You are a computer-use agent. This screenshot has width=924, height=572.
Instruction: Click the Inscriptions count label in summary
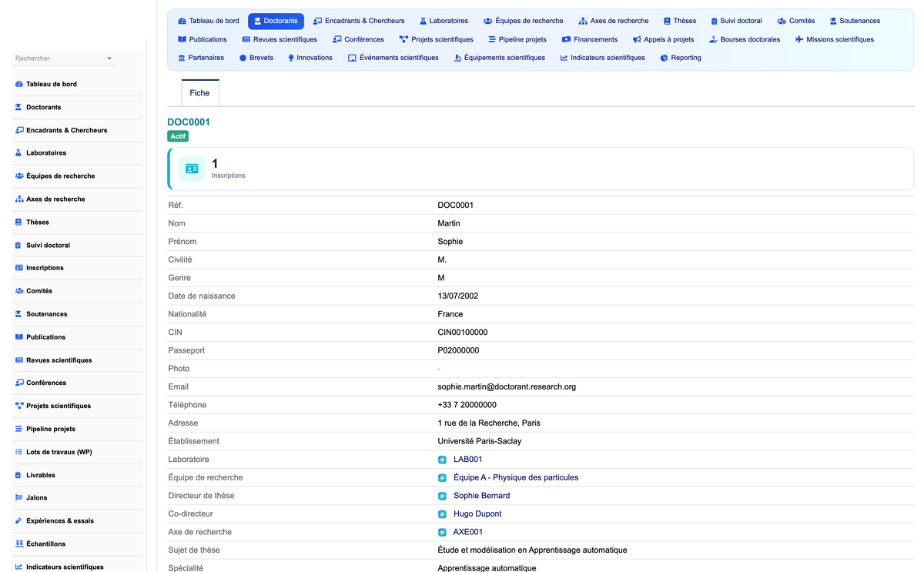229,176
